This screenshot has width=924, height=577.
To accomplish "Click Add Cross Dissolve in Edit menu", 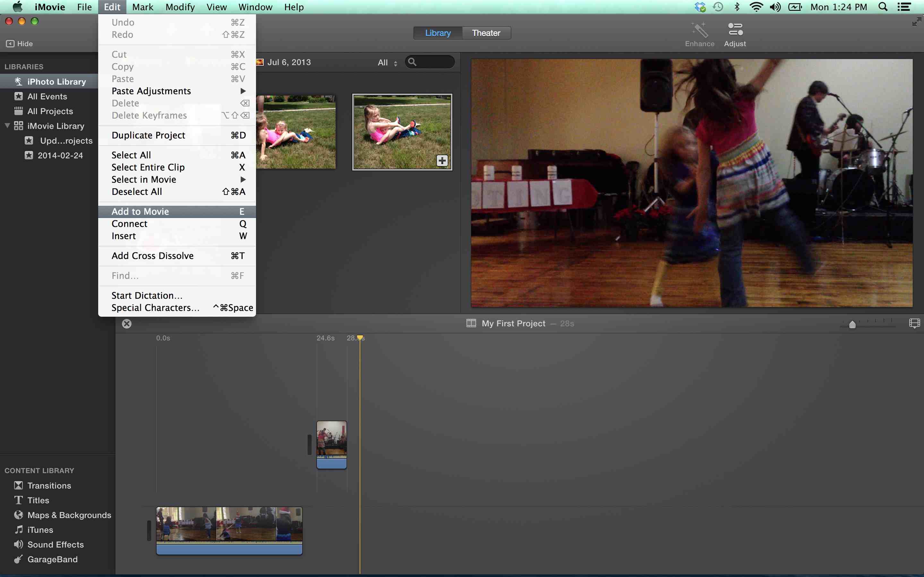I will [152, 255].
